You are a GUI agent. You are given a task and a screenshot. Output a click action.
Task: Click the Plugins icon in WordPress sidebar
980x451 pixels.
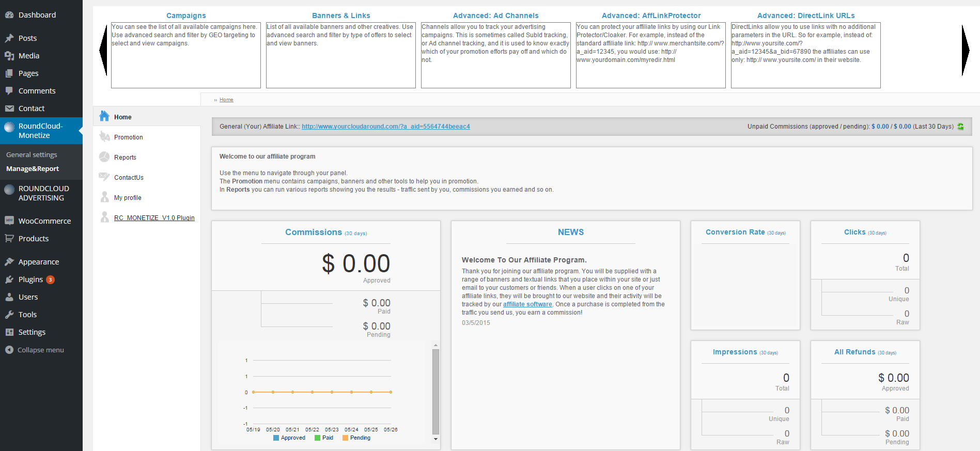point(9,279)
